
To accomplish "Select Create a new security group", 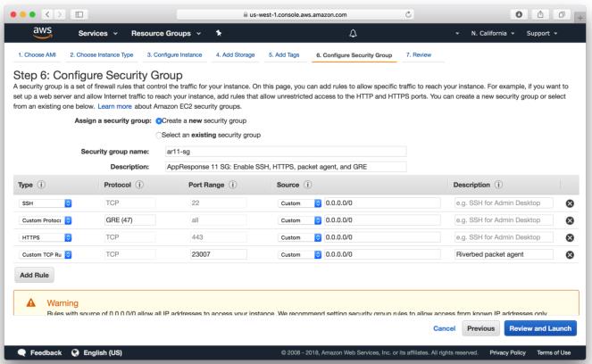I will tap(159, 121).
